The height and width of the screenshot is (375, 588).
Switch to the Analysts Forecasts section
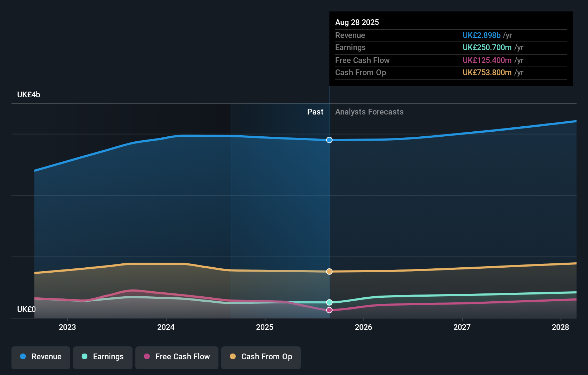tap(369, 112)
